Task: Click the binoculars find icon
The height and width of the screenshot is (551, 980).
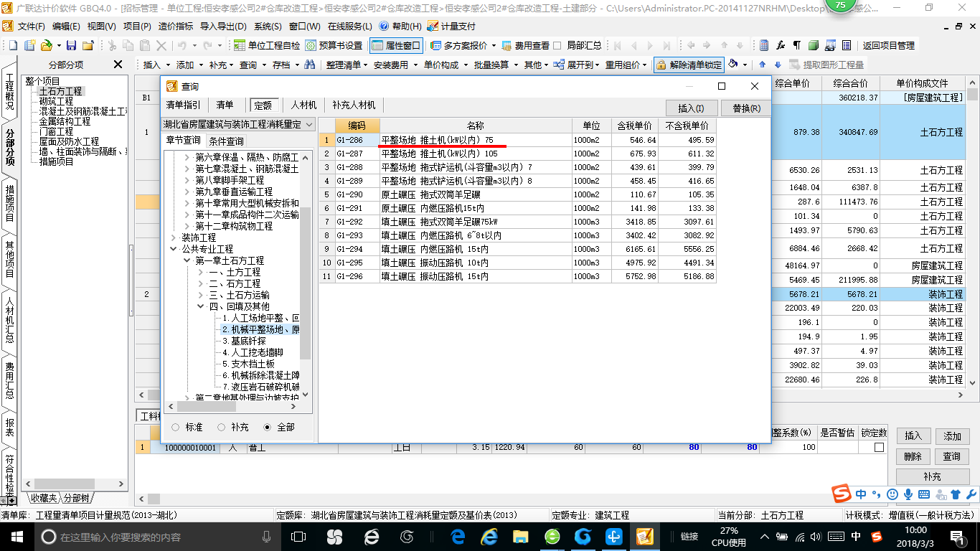Action: [x=310, y=65]
